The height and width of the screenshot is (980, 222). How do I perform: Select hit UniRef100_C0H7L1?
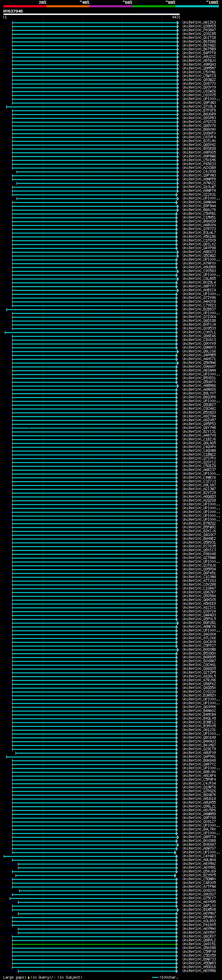pos(199,332)
